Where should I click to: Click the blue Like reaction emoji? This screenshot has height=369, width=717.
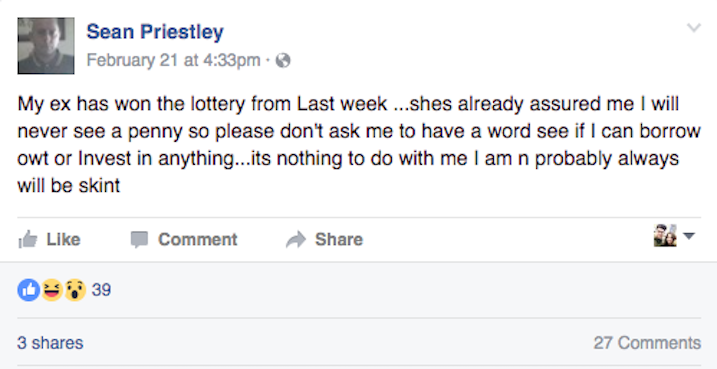coord(28,290)
